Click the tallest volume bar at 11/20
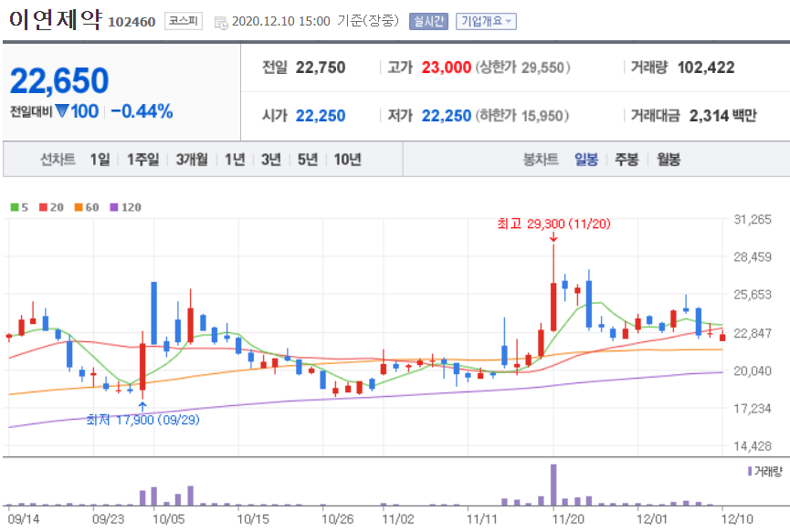This screenshot has height=532, width=790. 553,485
